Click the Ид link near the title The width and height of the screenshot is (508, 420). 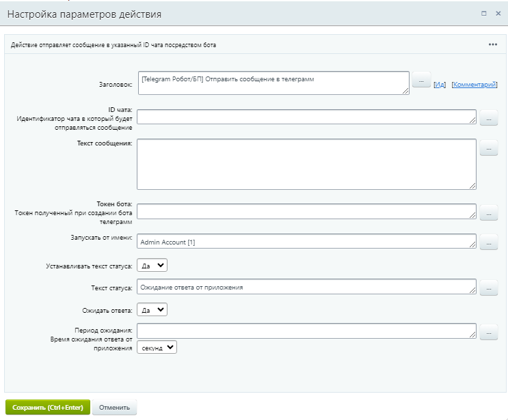pyautogui.click(x=440, y=85)
